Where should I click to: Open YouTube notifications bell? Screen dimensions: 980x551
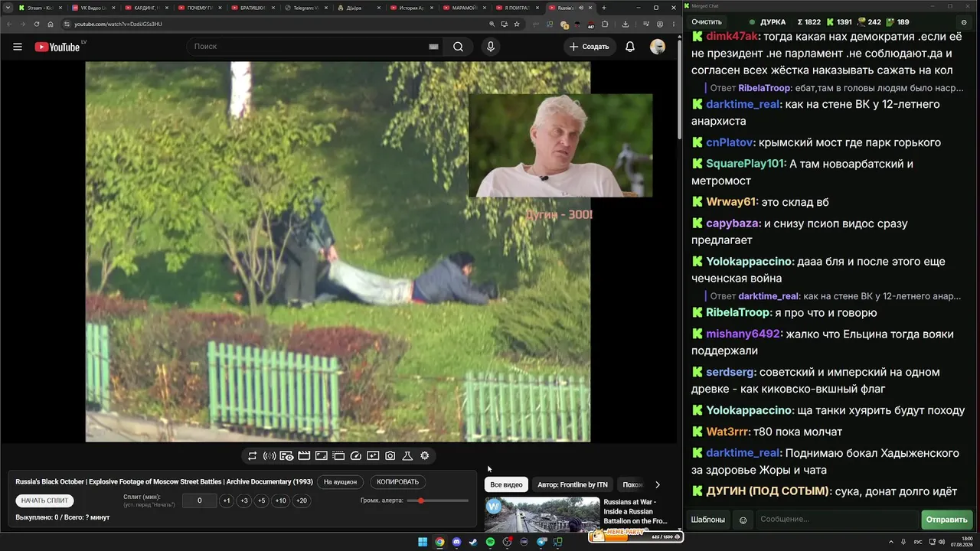630,47
